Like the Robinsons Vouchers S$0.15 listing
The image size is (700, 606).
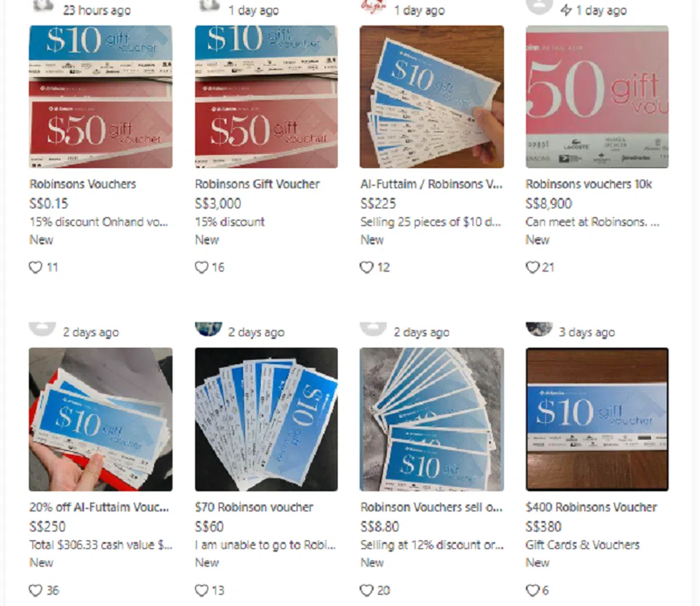click(x=36, y=267)
